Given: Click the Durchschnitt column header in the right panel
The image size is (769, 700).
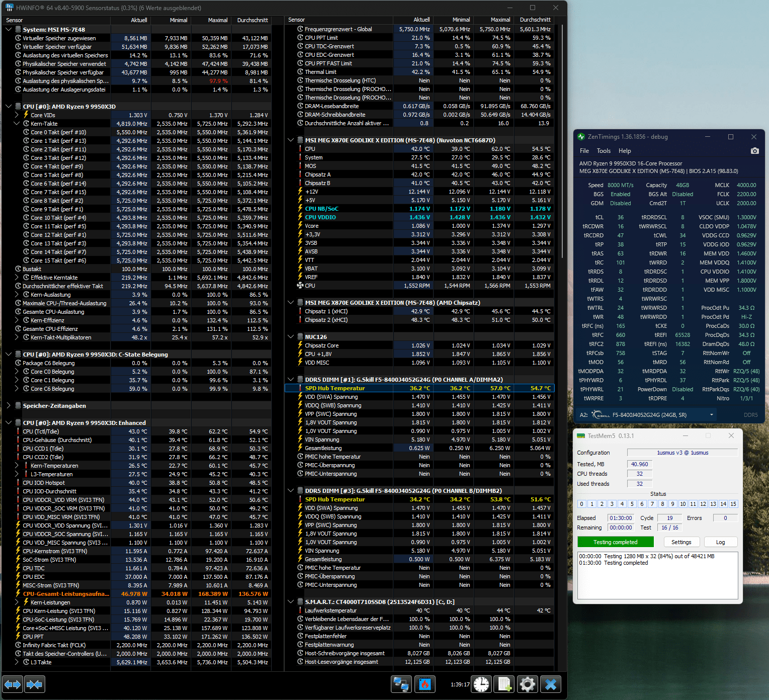Looking at the screenshot, I should 534,20.
